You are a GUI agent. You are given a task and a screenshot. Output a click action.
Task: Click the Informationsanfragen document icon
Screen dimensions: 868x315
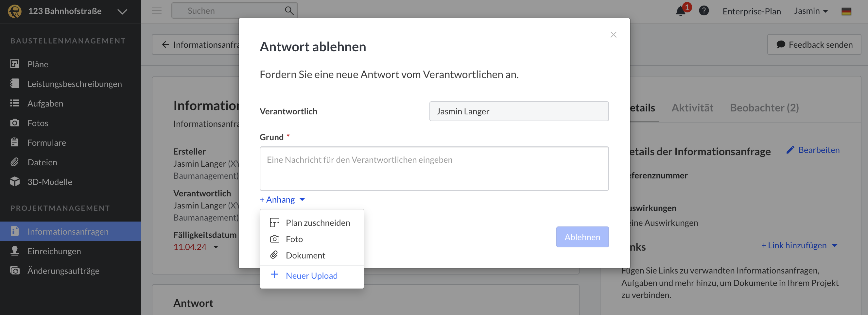[14, 231]
